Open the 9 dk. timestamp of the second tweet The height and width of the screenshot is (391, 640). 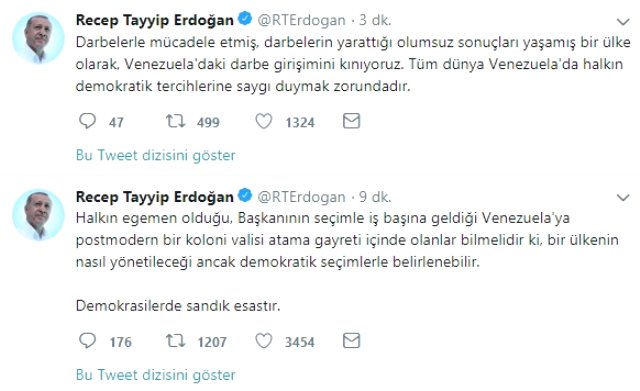point(375,197)
